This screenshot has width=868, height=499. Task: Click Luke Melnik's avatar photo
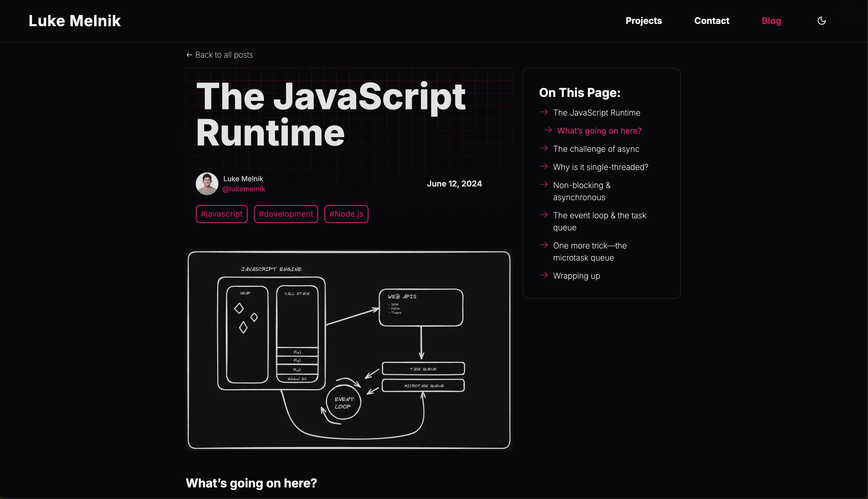click(x=207, y=184)
